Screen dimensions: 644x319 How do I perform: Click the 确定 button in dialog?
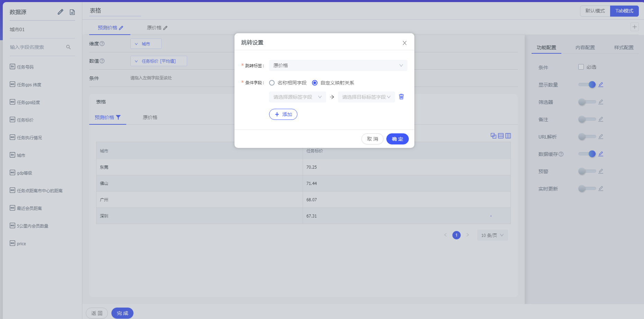pos(397,139)
